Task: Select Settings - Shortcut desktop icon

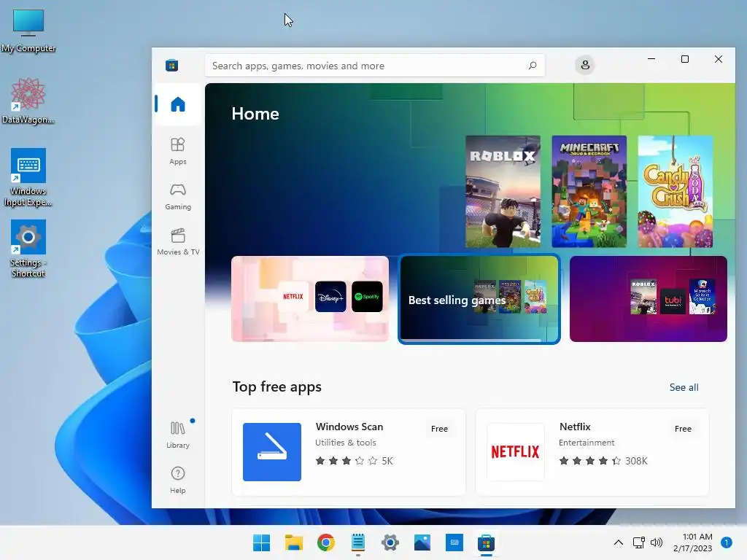Action: (28, 249)
